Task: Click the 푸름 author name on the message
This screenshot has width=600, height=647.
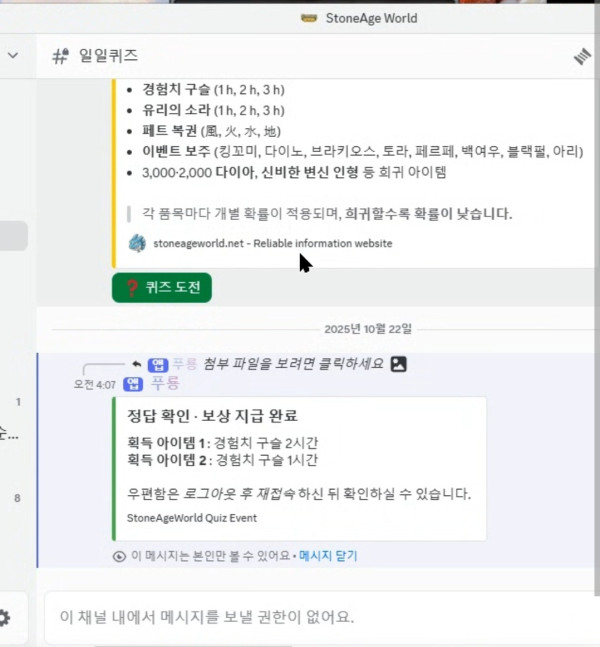Action: pos(165,383)
